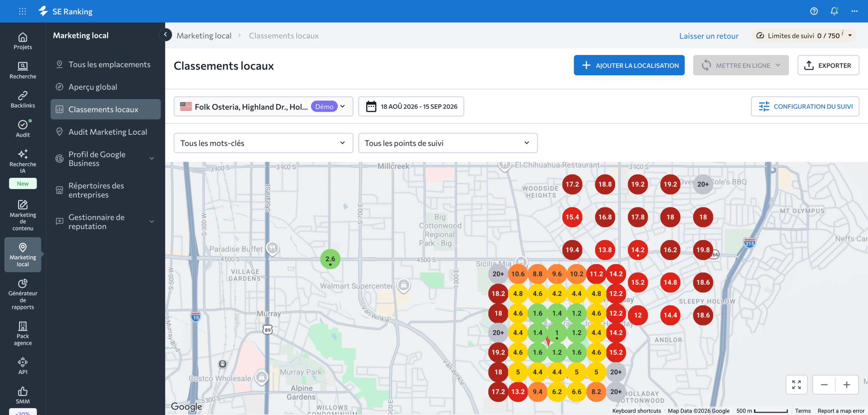The height and width of the screenshot is (415, 868).
Task: Click the green 2.6 ranking marker
Action: pyautogui.click(x=330, y=259)
